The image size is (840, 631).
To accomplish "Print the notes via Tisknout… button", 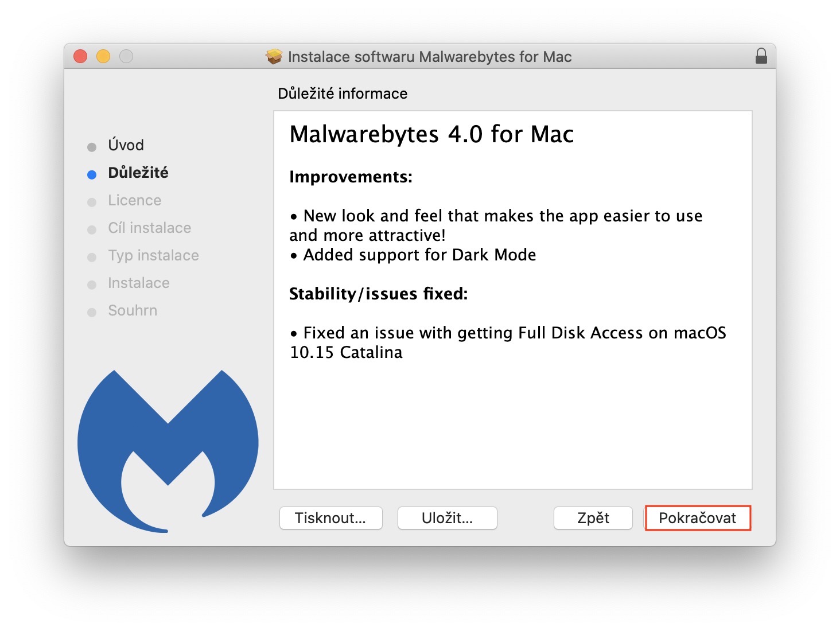I will point(330,518).
